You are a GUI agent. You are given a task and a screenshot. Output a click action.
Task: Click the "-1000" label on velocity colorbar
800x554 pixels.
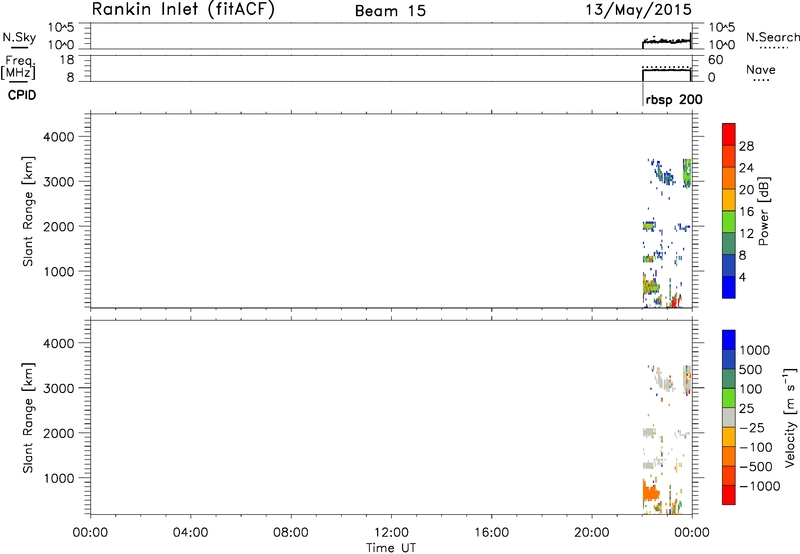click(760, 486)
